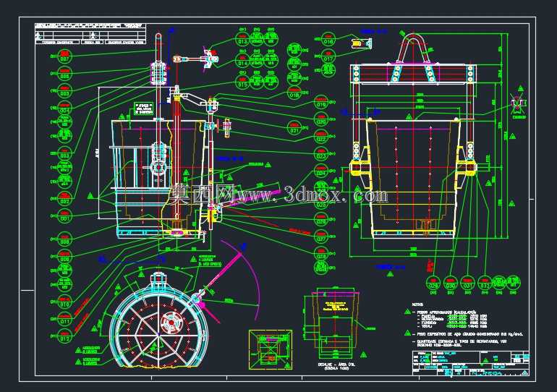The width and height of the screenshot is (557, 392).
Task: Click part balloon numbered 032
Action: coord(485,283)
